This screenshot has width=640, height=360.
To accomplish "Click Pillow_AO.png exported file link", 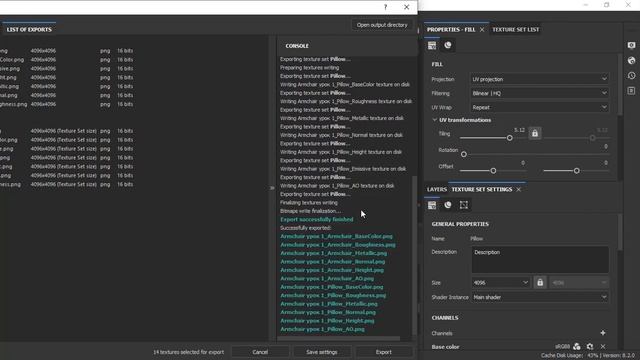I will [322, 329].
